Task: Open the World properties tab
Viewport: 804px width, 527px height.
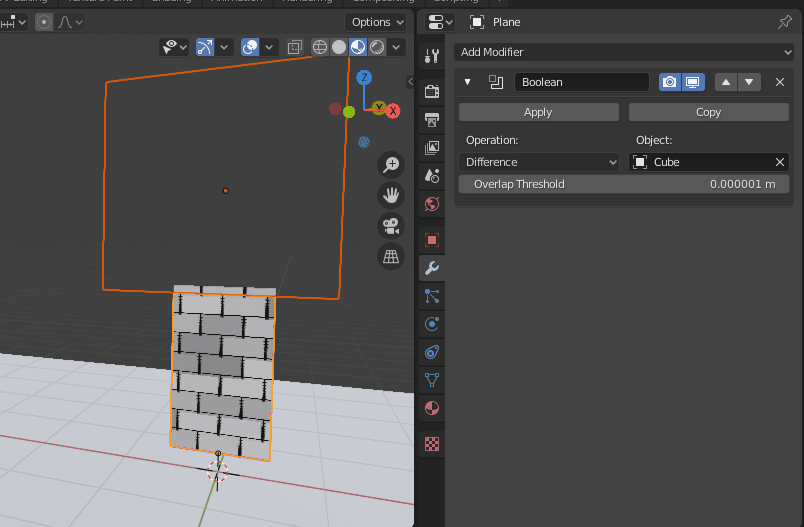Action: click(x=432, y=204)
